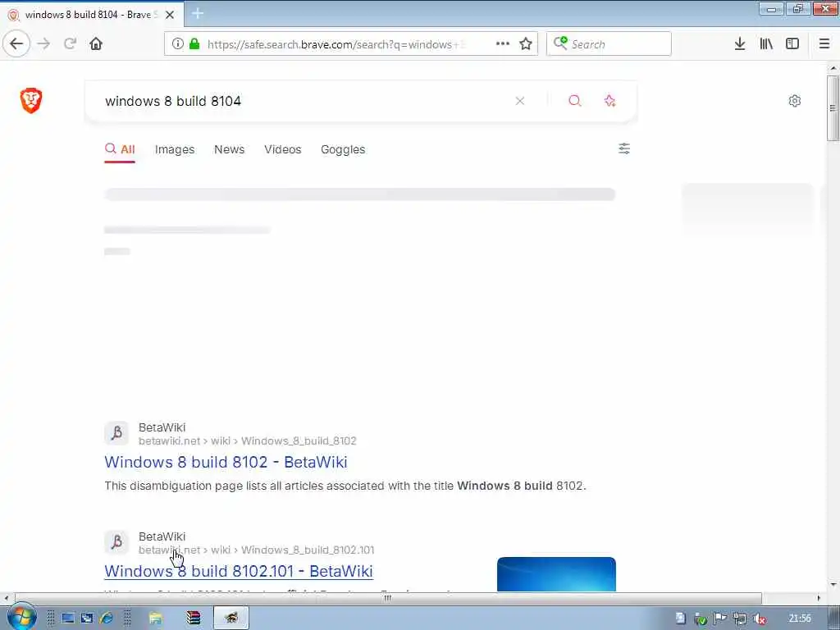Submit search with magnifier icon
The height and width of the screenshot is (630, 840).
575,101
